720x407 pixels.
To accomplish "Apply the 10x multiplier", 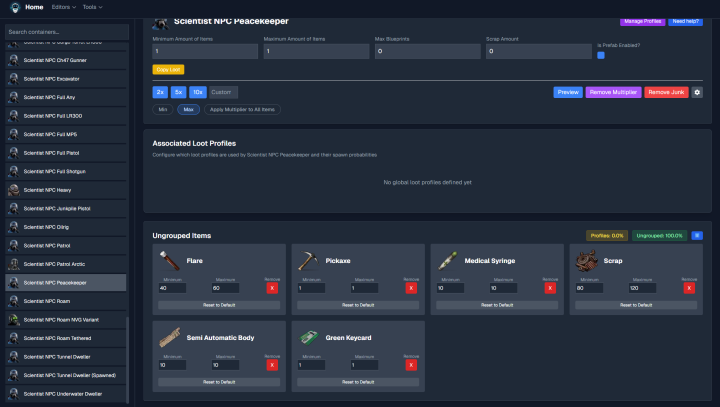I will click(x=198, y=92).
